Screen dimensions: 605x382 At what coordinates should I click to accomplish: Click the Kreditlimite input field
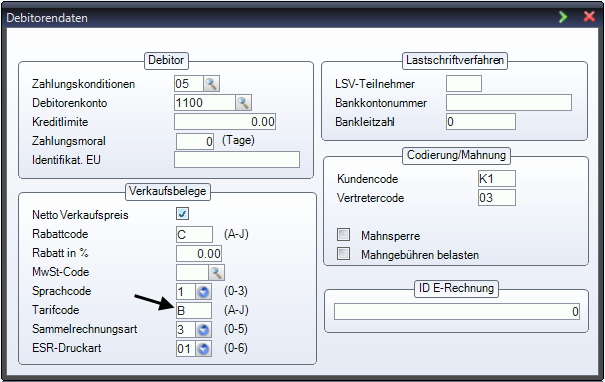[225, 122]
